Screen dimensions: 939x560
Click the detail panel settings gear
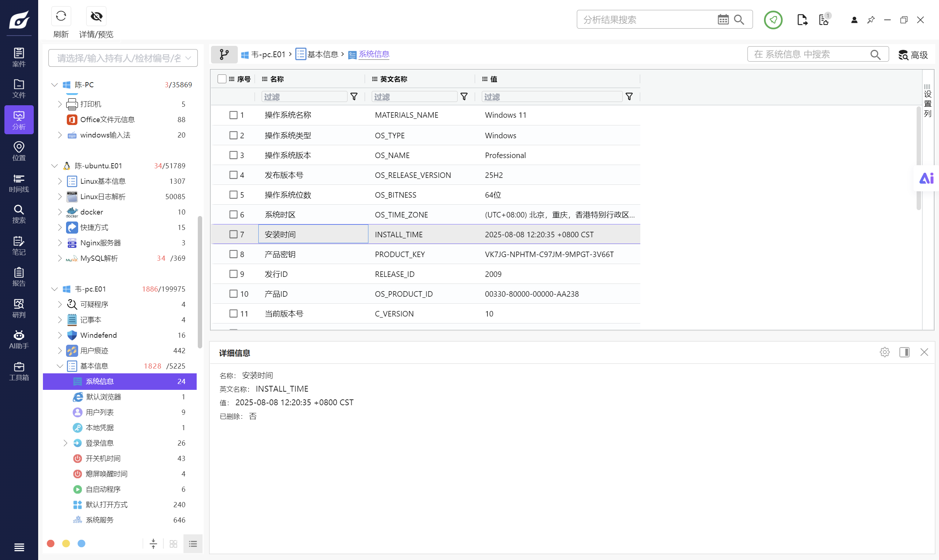coord(885,352)
